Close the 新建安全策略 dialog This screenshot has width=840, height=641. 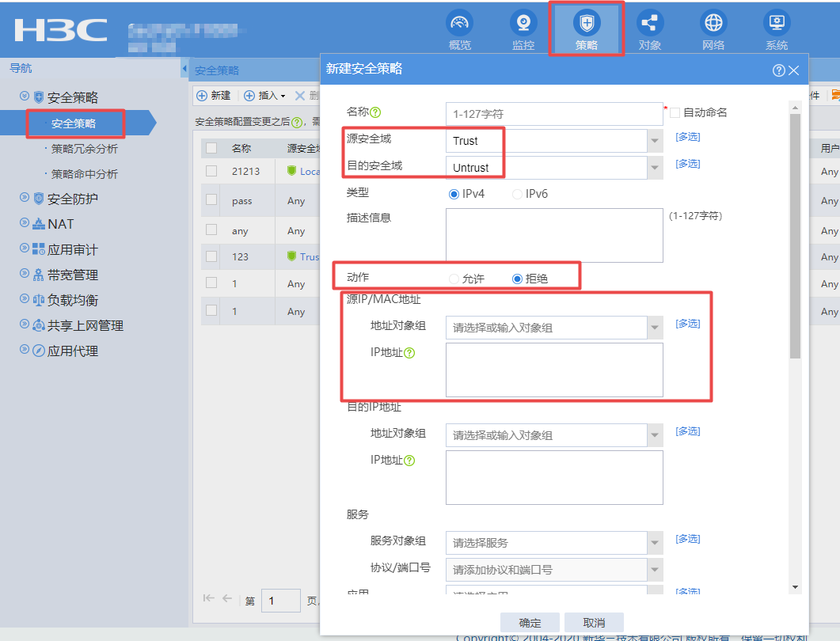794,70
